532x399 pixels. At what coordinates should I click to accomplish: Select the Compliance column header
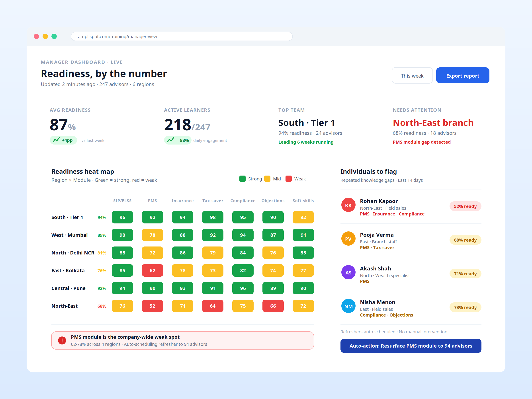[x=243, y=201]
